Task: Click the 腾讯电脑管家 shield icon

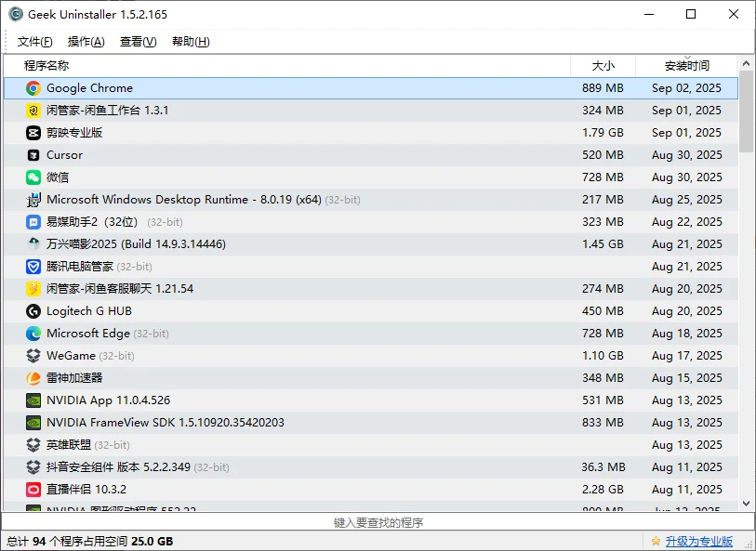Action: [x=33, y=267]
